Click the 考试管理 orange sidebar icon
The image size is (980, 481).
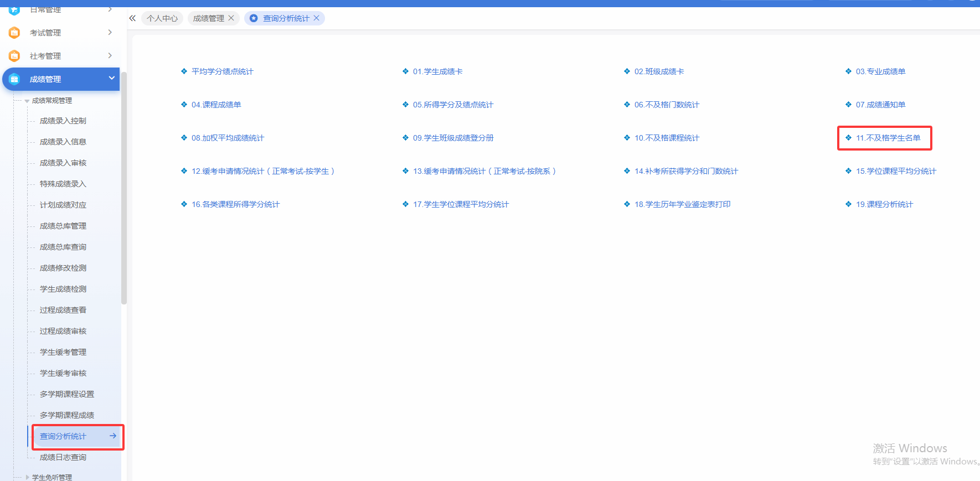pyautogui.click(x=14, y=33)
